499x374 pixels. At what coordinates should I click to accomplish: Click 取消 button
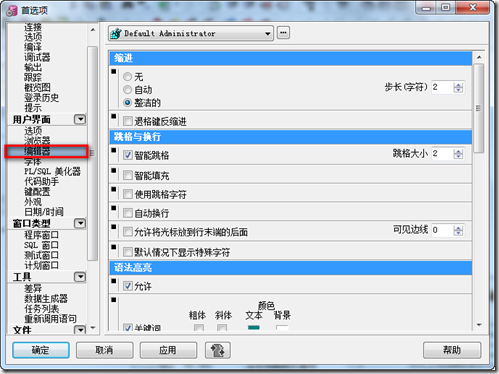coord(105,350)
